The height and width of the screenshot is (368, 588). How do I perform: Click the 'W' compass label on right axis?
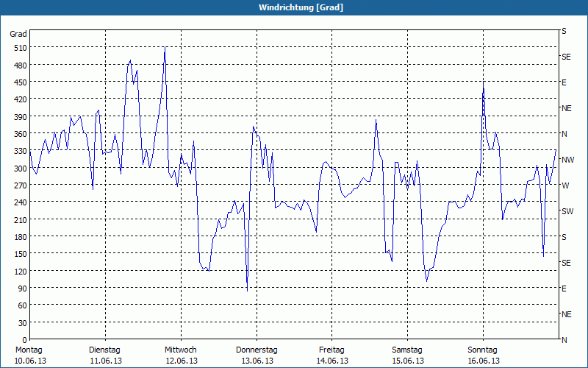pos(565,185)
